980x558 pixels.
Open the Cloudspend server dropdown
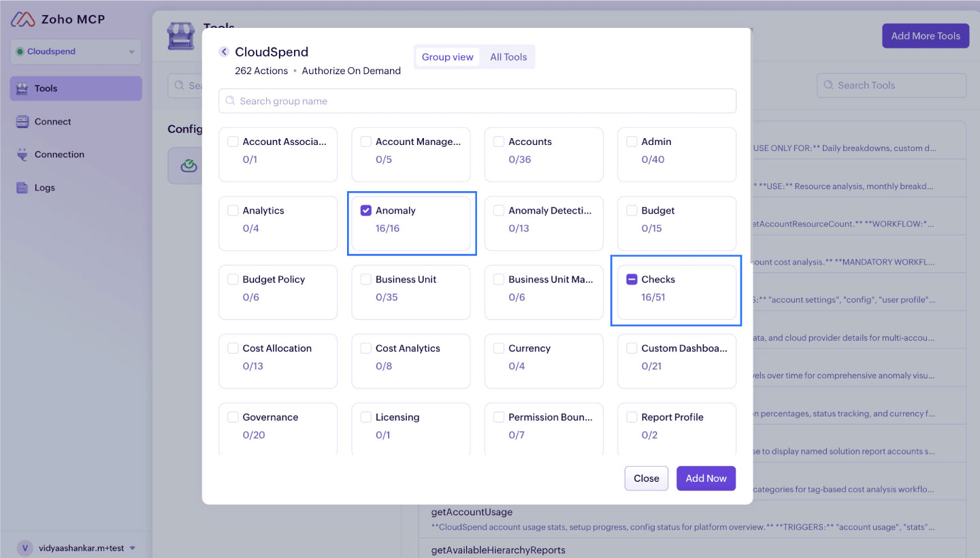point(76,52)
